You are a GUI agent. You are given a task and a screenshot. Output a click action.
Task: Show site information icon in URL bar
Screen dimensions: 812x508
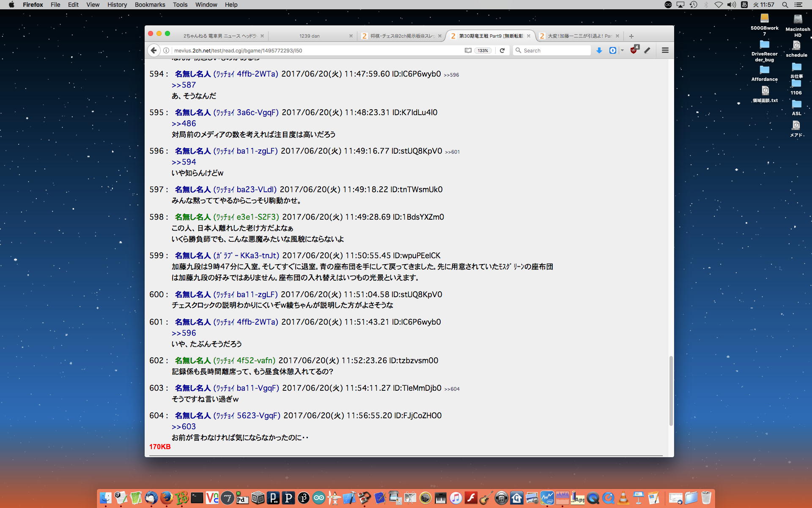click(166, 50)
